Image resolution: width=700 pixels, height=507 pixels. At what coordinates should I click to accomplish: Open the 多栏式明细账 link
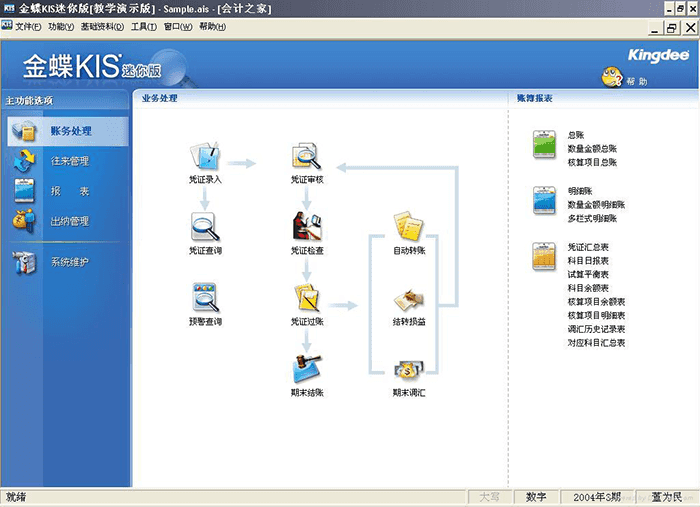(x=592, y=219)
